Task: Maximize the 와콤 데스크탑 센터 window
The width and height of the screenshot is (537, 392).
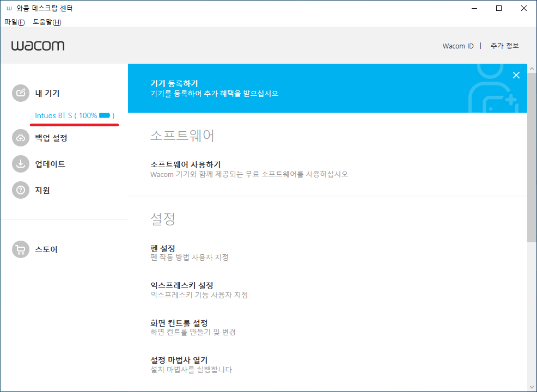Action: tap(499, 8)
